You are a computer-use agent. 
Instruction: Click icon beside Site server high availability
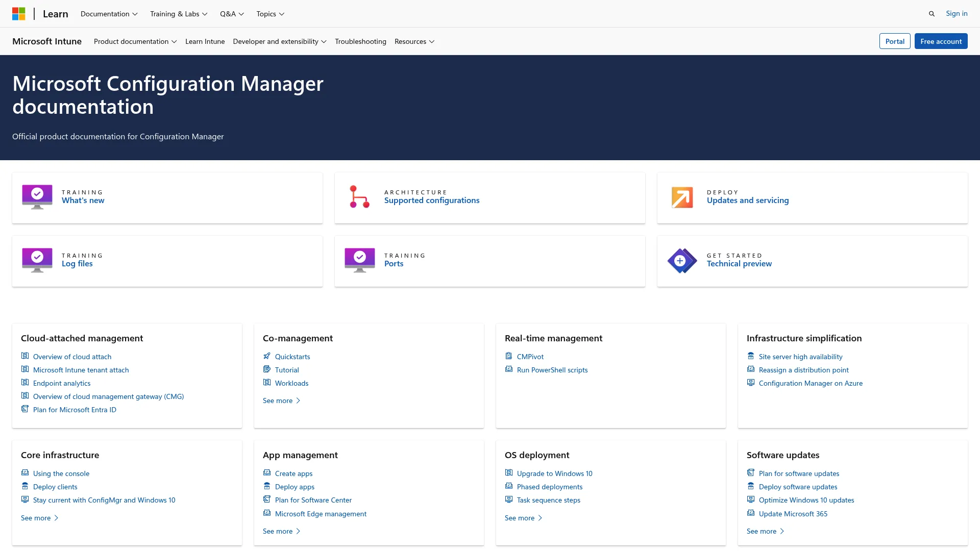(751, 356)
